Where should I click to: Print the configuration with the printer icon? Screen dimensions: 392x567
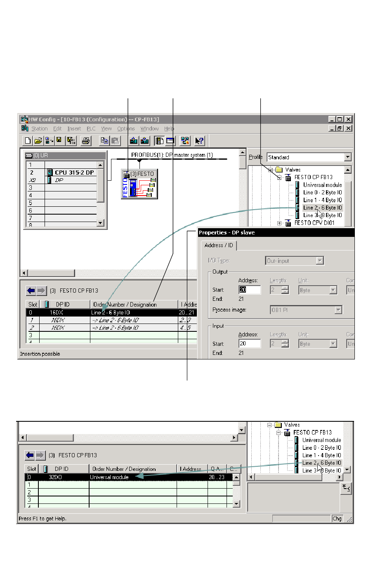(x=86, y=141)
